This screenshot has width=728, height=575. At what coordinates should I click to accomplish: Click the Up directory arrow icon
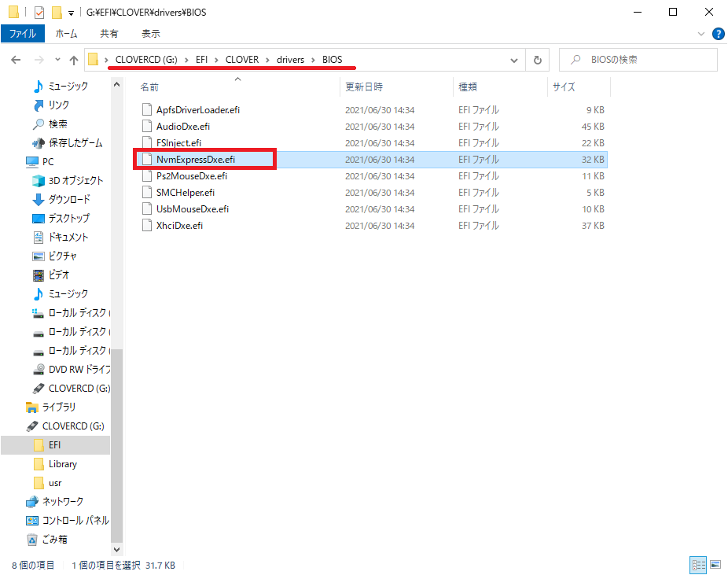click(x=74, y=60)
